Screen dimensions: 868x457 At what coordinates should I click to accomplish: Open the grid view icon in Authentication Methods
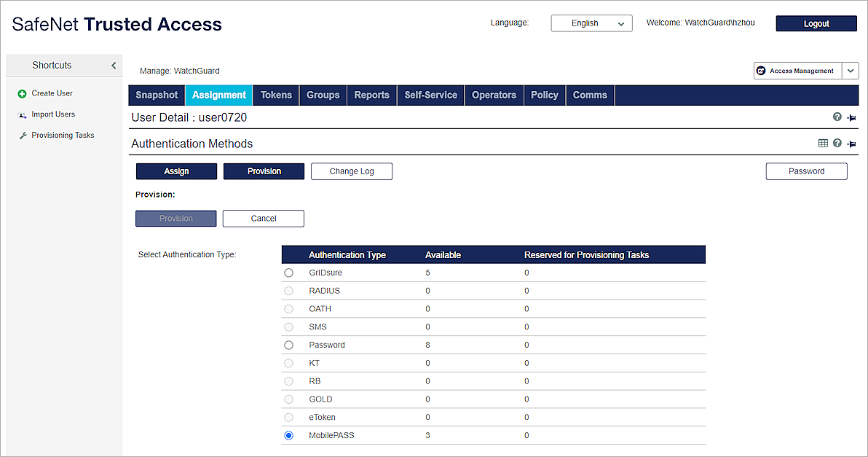click(822, 143)
